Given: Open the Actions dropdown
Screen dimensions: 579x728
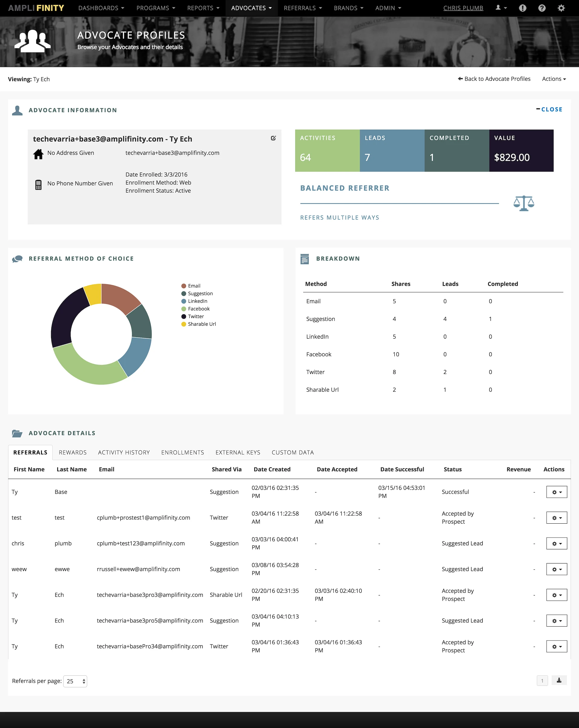Looking at the screenshot, I should click(554, 79).
